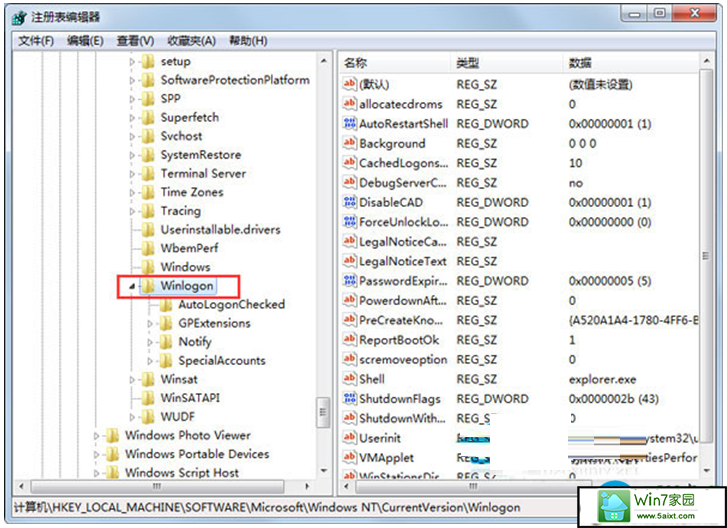Click the Background string value icon
Image resolution: width=727 pixels, height=528 pixels.
pos(350,143)
